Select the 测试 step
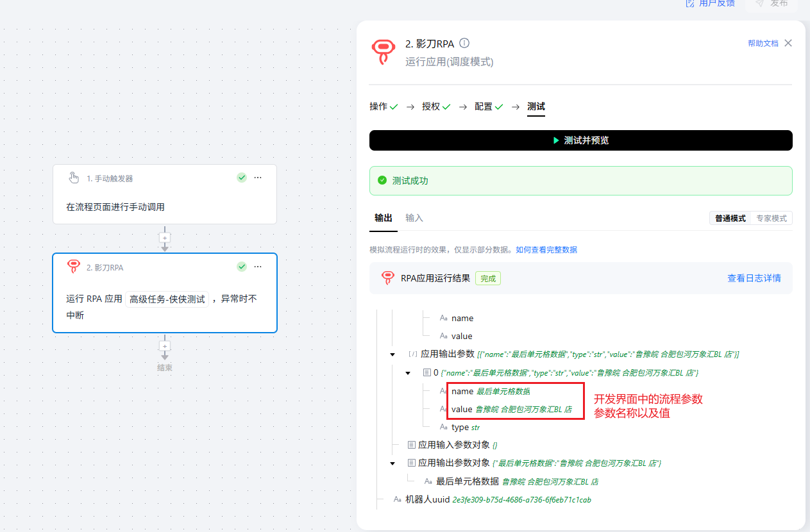Image resolution: width=810 pixels, height=532 pixels. [536, 106]
